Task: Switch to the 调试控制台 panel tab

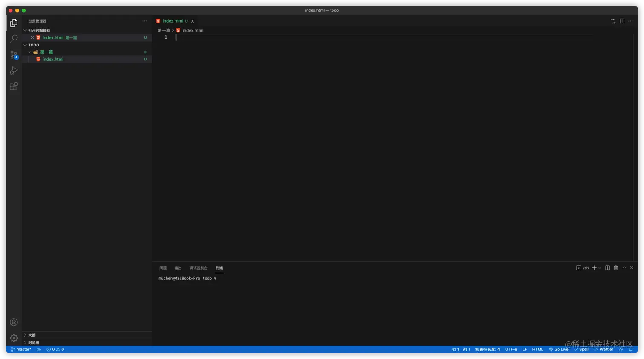Action: coord(198,268)
